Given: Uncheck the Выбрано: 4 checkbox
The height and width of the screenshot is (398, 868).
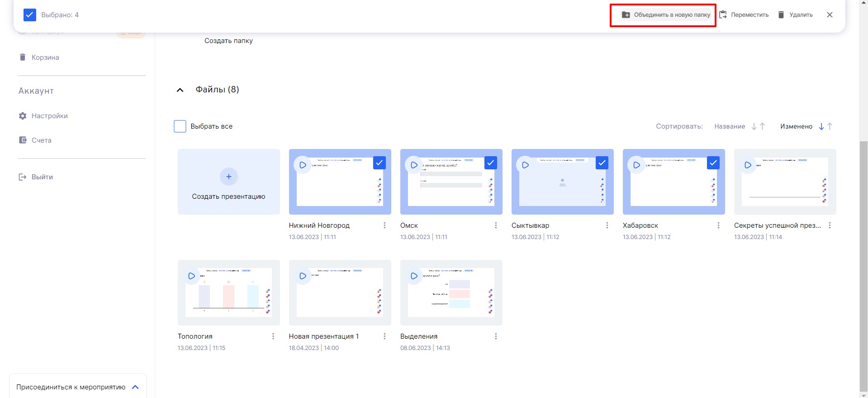Looking at the screenshot, I should pyautogui.click(x=29, y=15).
